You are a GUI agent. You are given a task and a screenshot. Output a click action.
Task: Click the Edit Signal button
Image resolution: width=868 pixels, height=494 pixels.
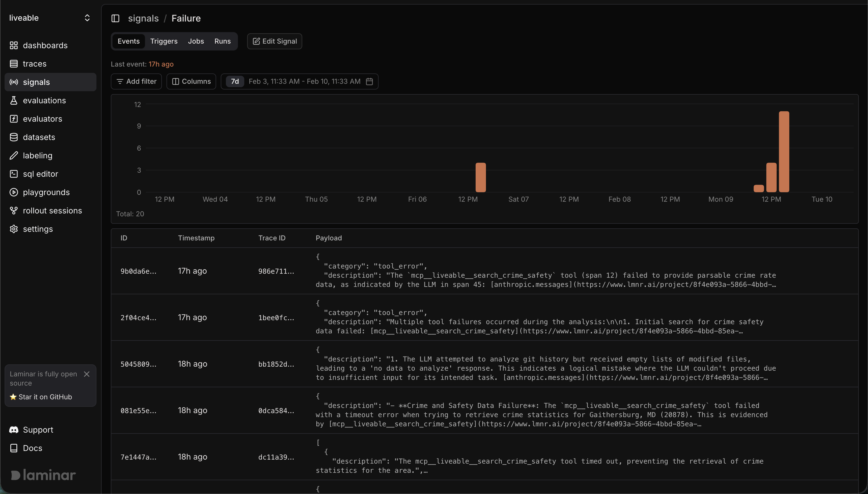tap(274, 41)
